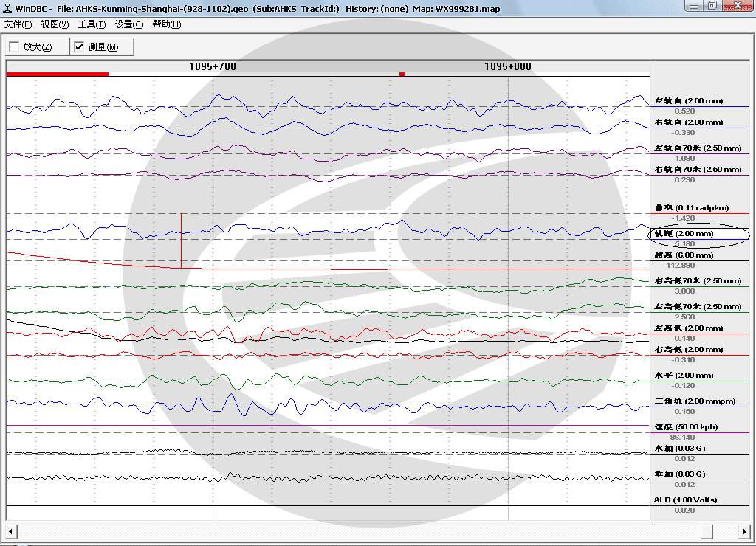Maximize the WinDBC window
The width and height of the screenshot is (756, 546).
tap(712, 6)
